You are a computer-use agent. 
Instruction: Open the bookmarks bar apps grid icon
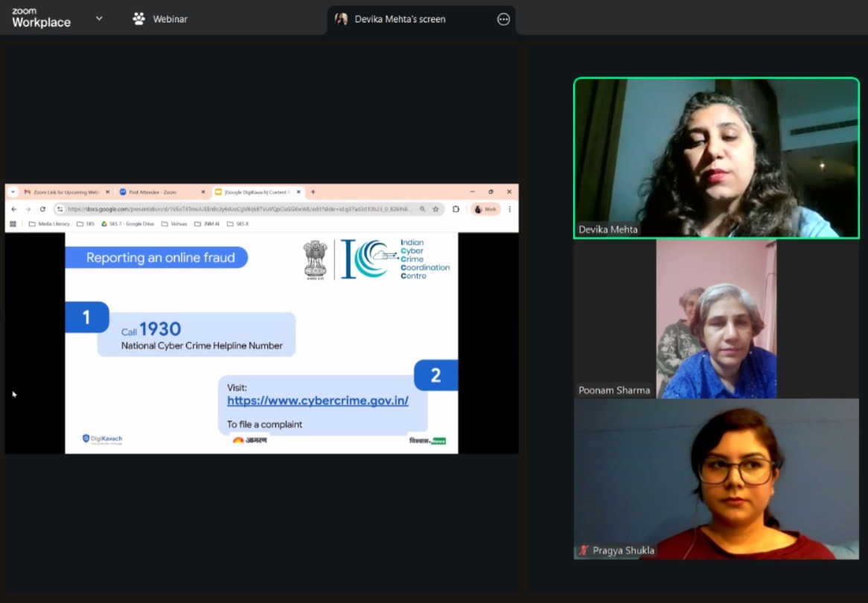point(13,223)
